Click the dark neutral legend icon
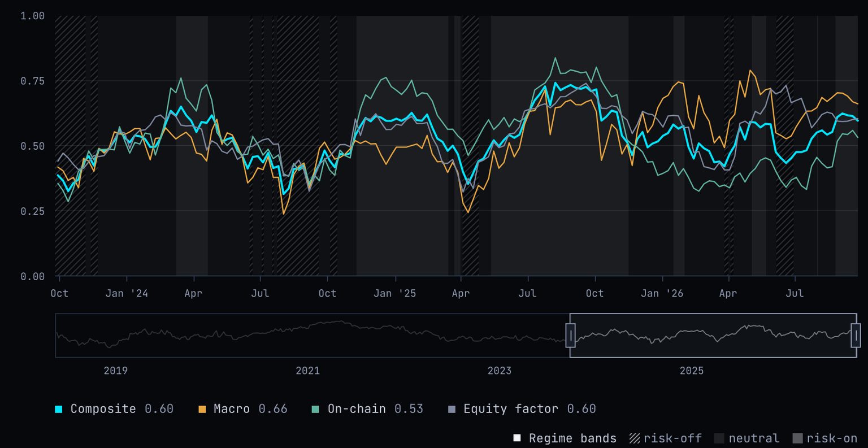The height and width of the screenshot is (448, 868). pyautogui.click(x=719, y=438)
